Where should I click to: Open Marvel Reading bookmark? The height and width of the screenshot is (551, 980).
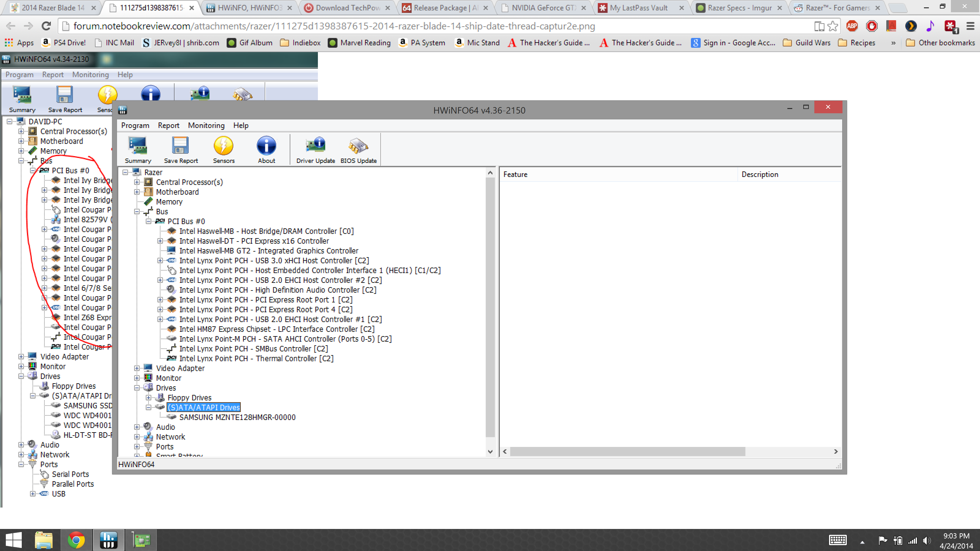[x=360, y=43]
